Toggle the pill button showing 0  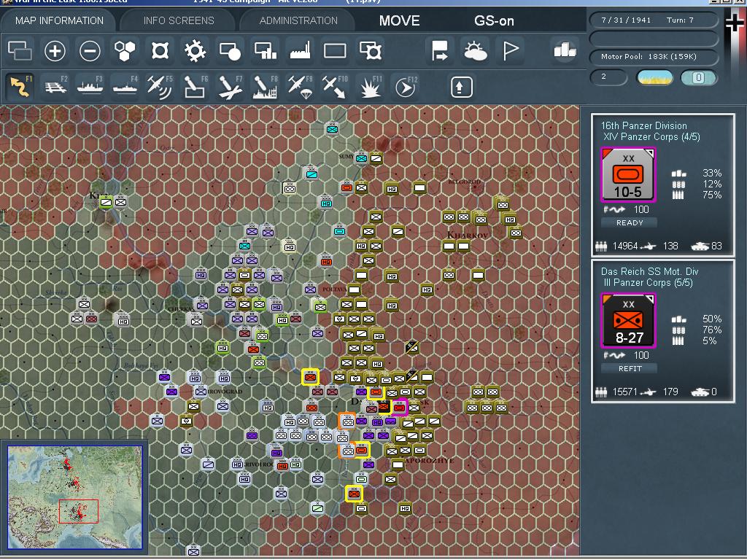(x=698, y=77)
